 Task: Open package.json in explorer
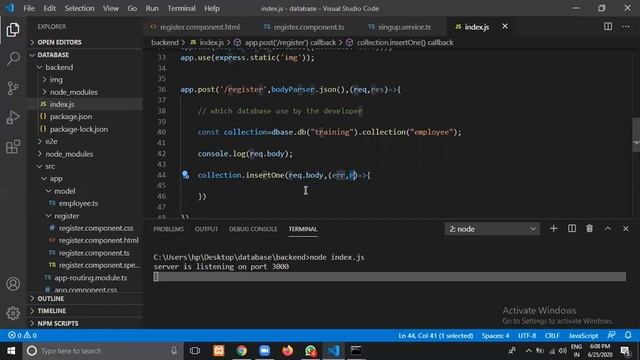(71, 117)
